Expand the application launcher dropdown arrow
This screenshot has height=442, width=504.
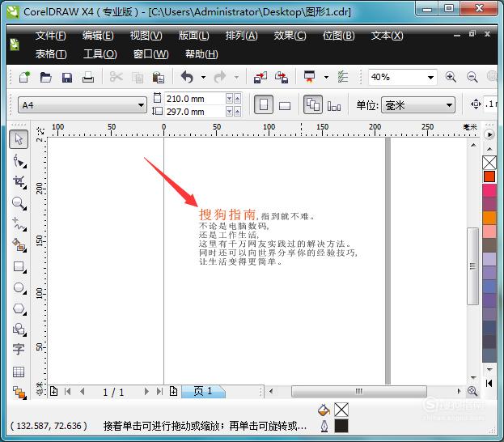click(326, 77)
